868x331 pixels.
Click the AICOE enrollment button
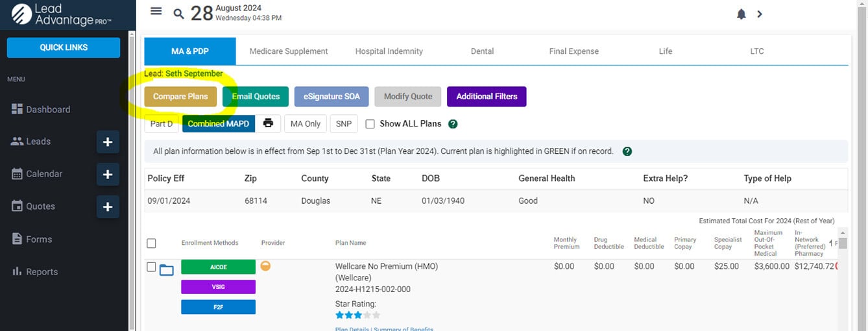tap(218, 267)
